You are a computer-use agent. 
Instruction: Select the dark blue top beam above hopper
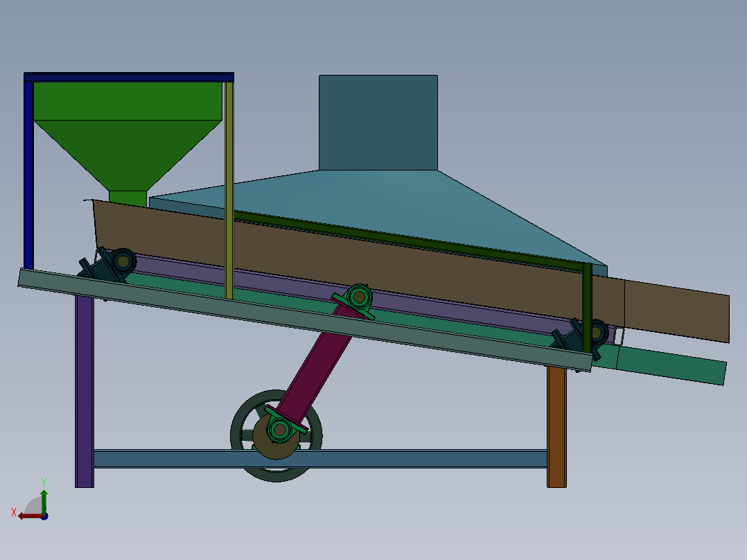click(x=129, y=77)
